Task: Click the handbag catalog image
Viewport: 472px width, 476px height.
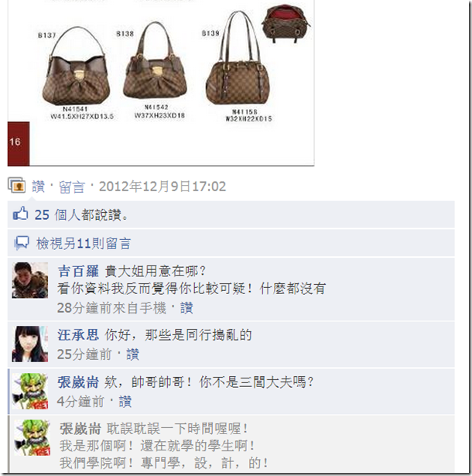Action: pyautogui.click(x=161, y=83)
